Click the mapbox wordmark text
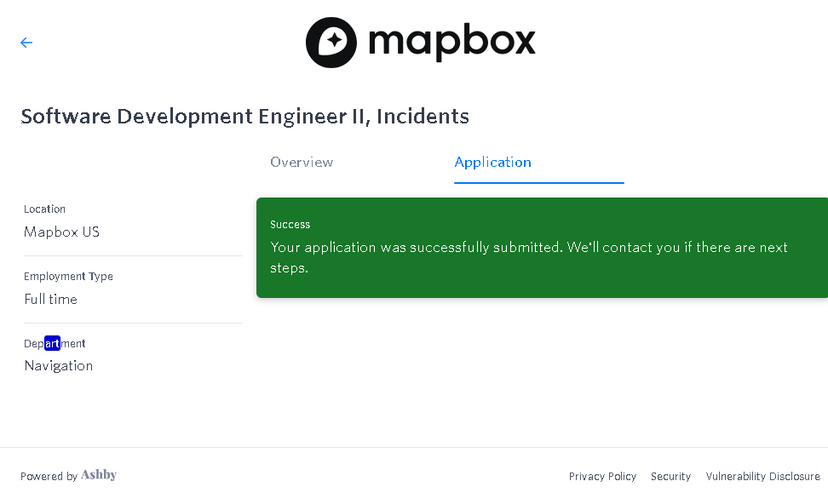Image resolution: width=828 pixels, height=504 pixels. coord(451,41)
